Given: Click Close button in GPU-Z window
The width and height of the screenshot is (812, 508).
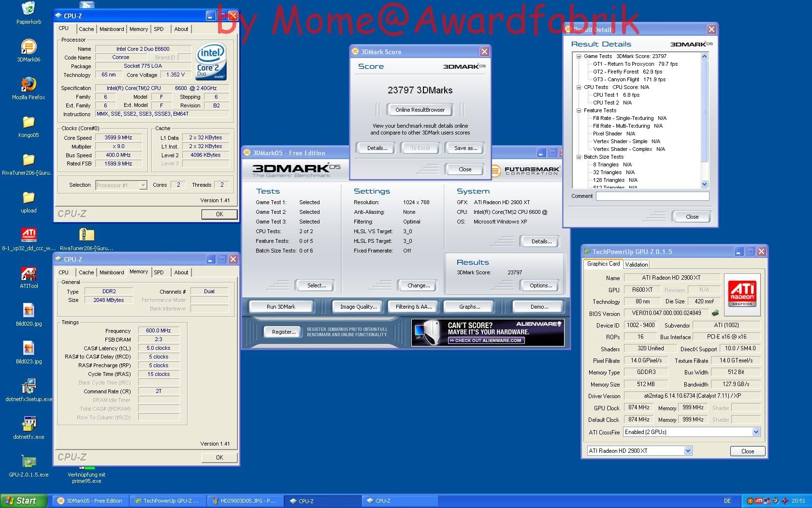Looking at the screenshot, I should coord(747,451).
